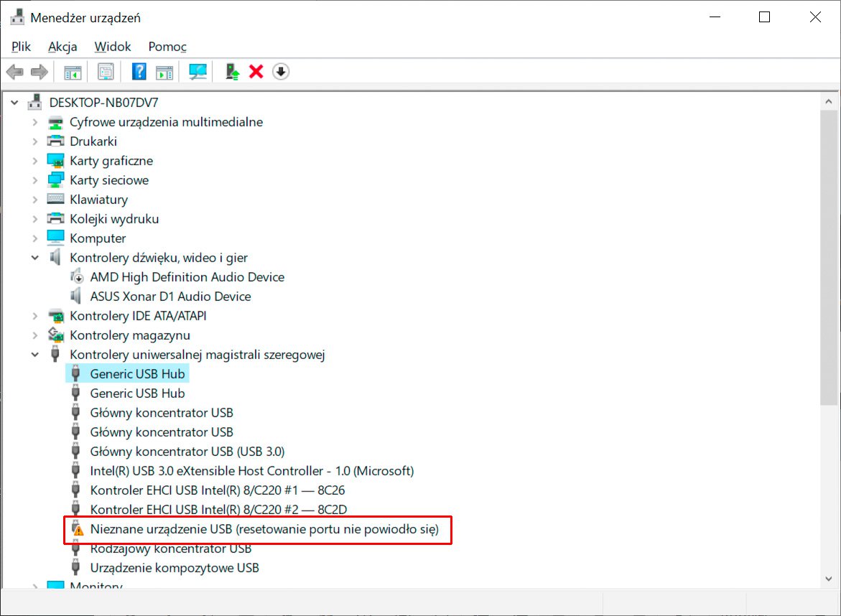Click the speaker icon beside Kontrolery dźwięku
Viewport: 841px width, 616px height.
[55, 257]
